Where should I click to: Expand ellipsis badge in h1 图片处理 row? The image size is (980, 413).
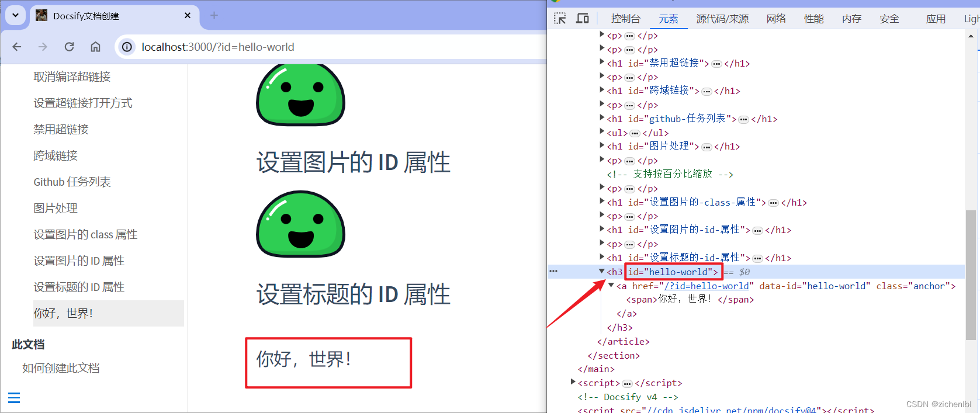(x=707, y=147)
